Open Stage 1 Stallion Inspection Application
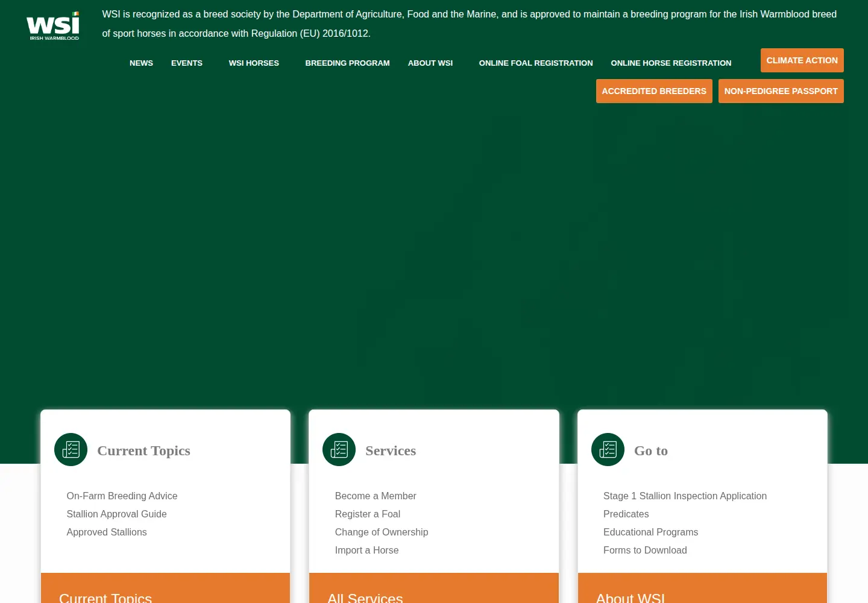This screenshot has height=603, width=868. [x=685, y=496]
